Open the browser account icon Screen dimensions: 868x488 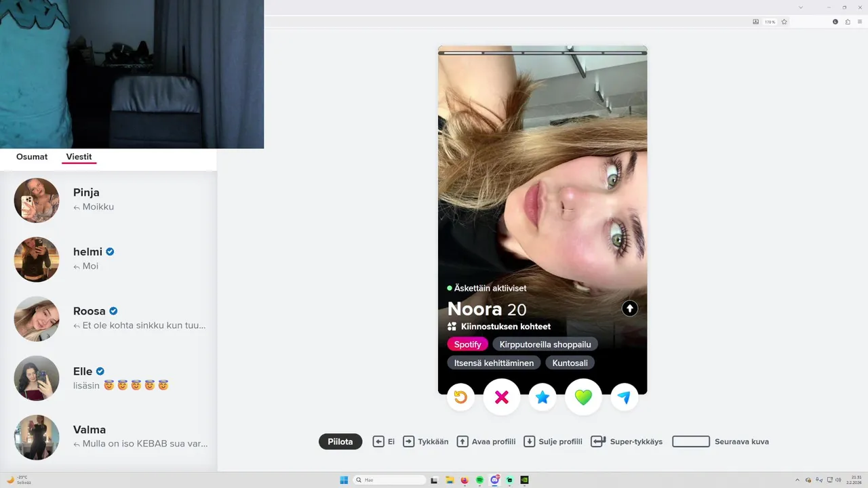(x=835, y=22)
